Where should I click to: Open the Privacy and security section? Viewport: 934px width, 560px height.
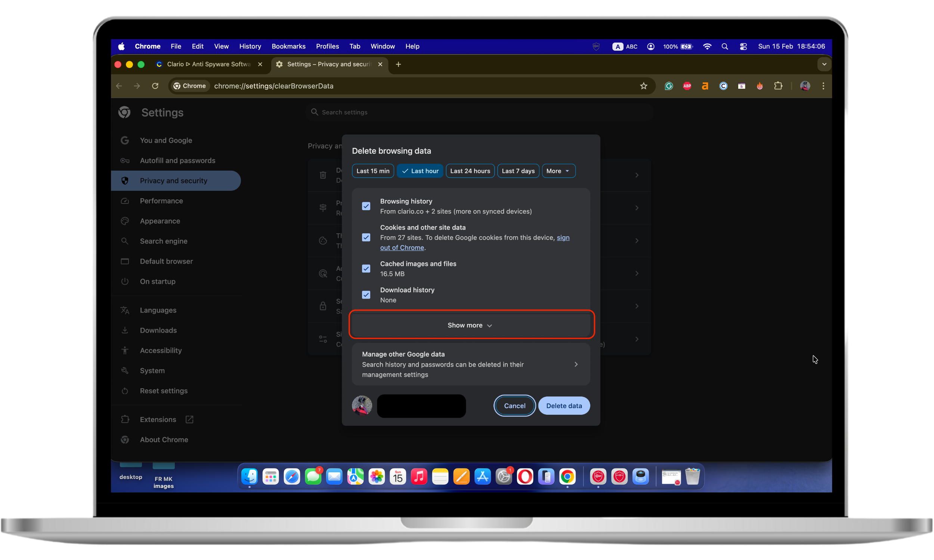tap(173, 180)
